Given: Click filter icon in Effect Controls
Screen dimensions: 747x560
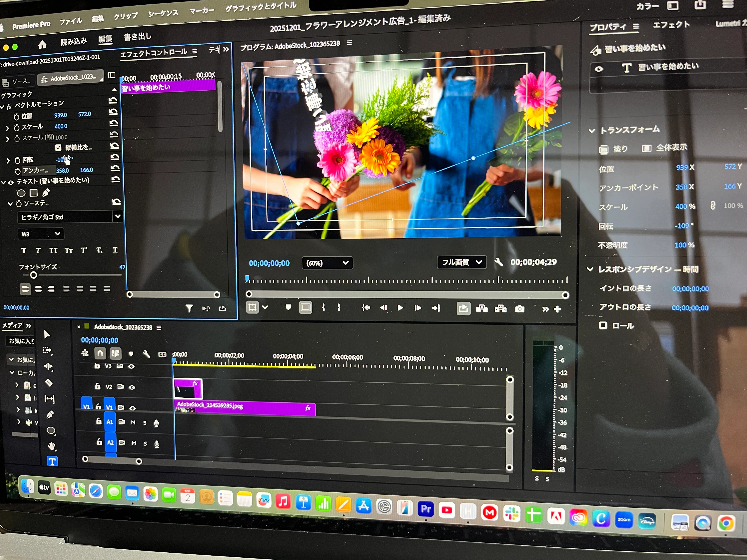Looking at the screenshot, I should pyautogui.click(x=190, y=308).
